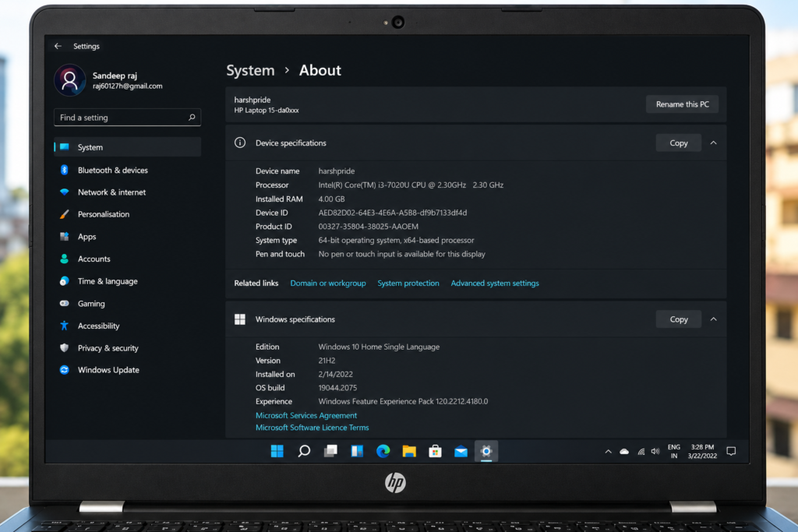The image size is (798, 532).
Task: Open the Sandeep raj account avatar
Action: pyautogui.click(x=69, y=80)
